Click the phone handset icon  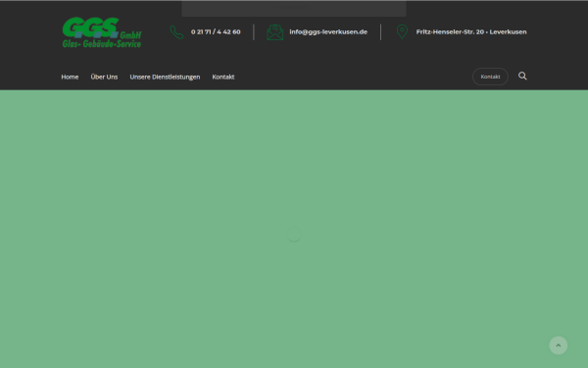176,32
